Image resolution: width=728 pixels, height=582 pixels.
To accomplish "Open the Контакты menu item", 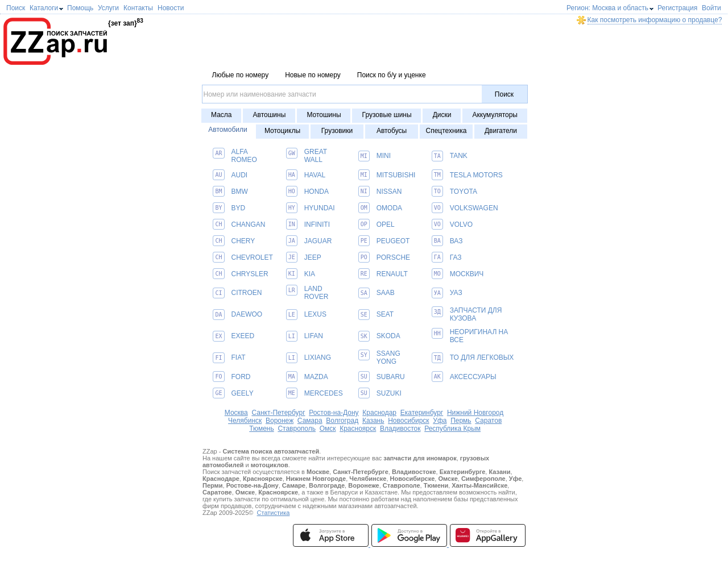I will click(138, 8).
